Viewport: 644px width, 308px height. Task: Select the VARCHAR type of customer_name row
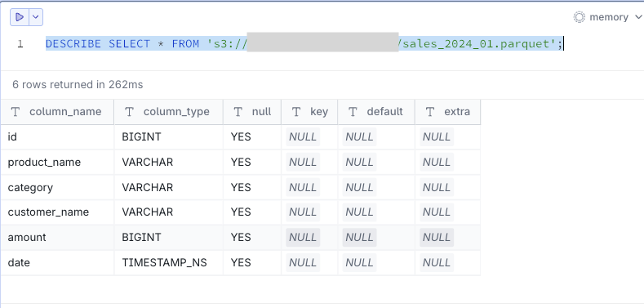click(169, 212)
